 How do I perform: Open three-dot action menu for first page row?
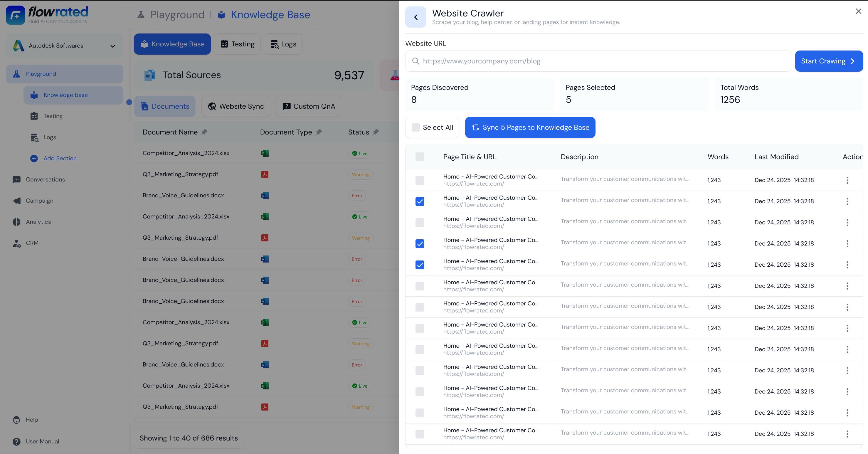pos(847,180)
